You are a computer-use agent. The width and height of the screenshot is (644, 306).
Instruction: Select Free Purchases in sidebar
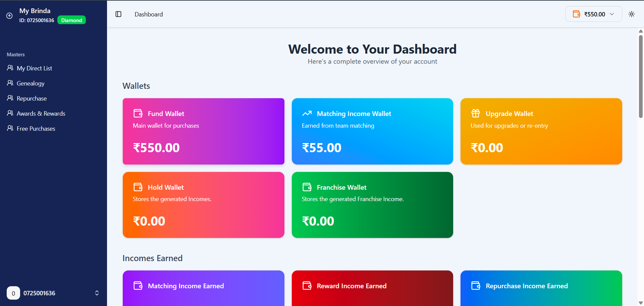click(36, 129)
